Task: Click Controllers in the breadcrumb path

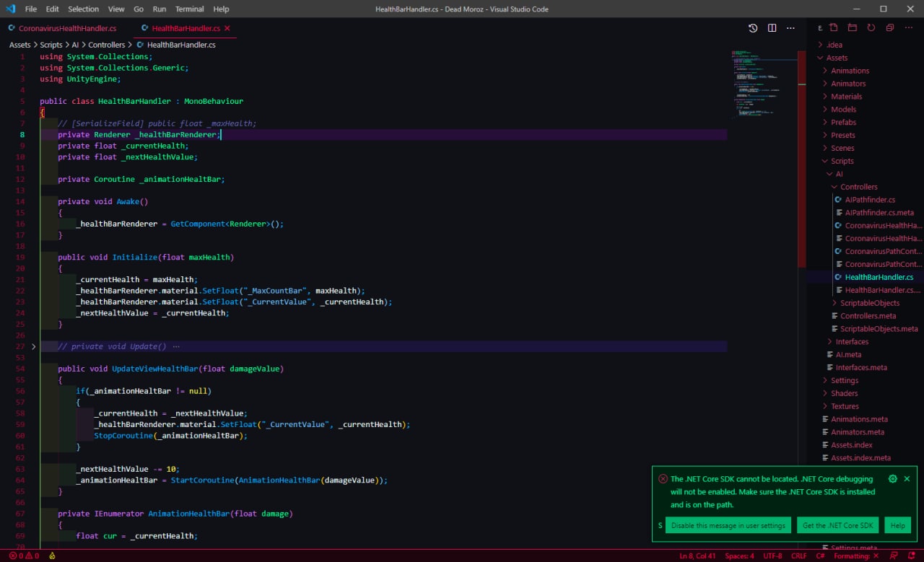Action: click(106, 45)
